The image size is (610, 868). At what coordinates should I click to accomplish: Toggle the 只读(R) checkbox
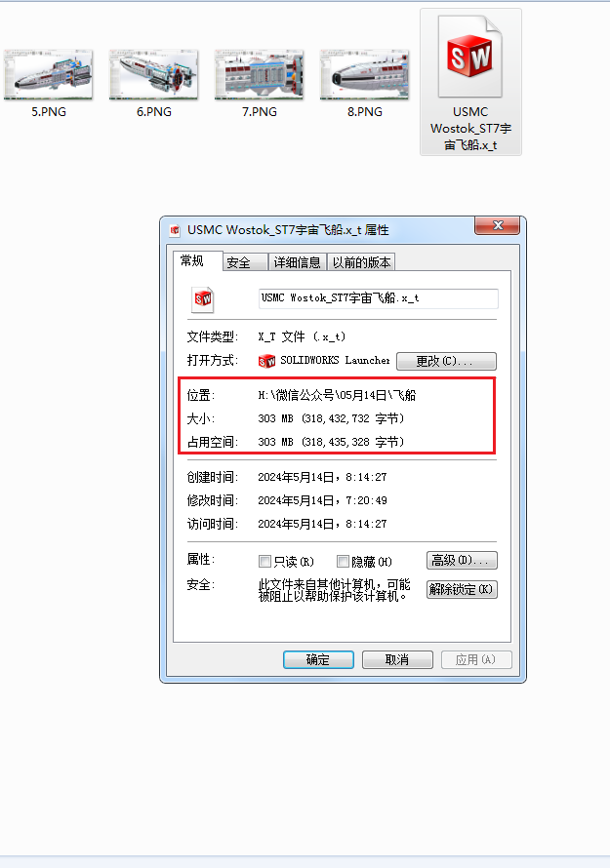pyautogui.click(x=264, y=562)
